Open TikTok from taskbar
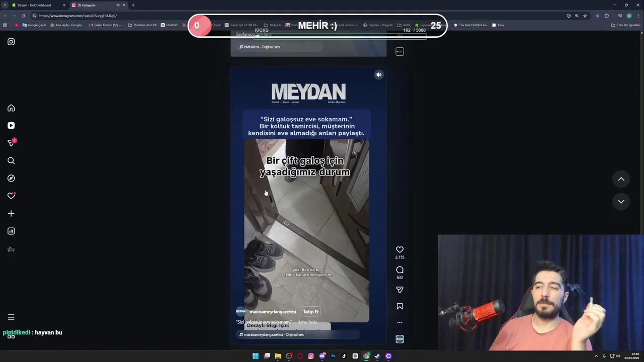Image resolution: width=644 pixels, height=362 pixels. coord(344,356)
